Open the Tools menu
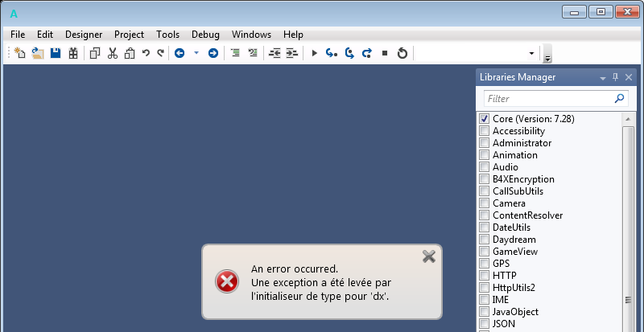This screenshot has height=332, width=644. 167,35
